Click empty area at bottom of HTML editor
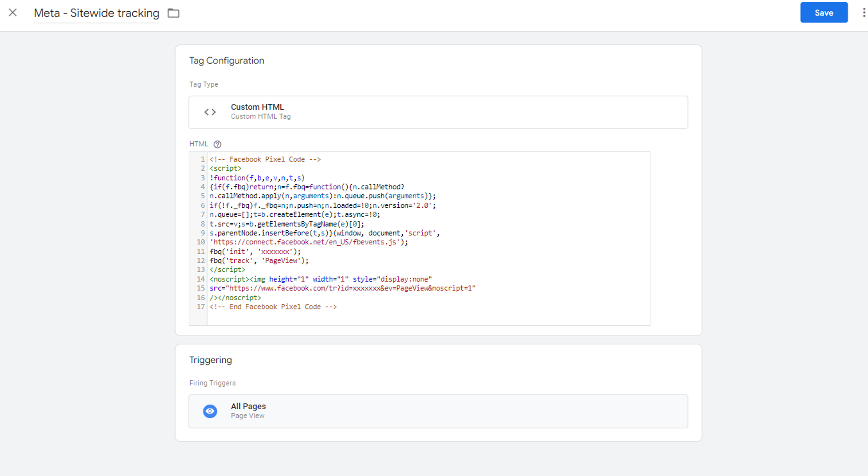 coord(428,318)
